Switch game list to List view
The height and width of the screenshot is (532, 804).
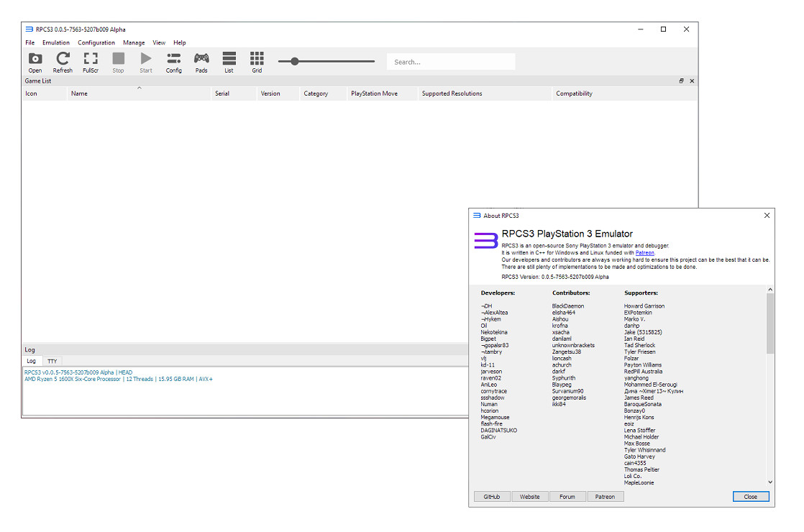click(229, 62)
